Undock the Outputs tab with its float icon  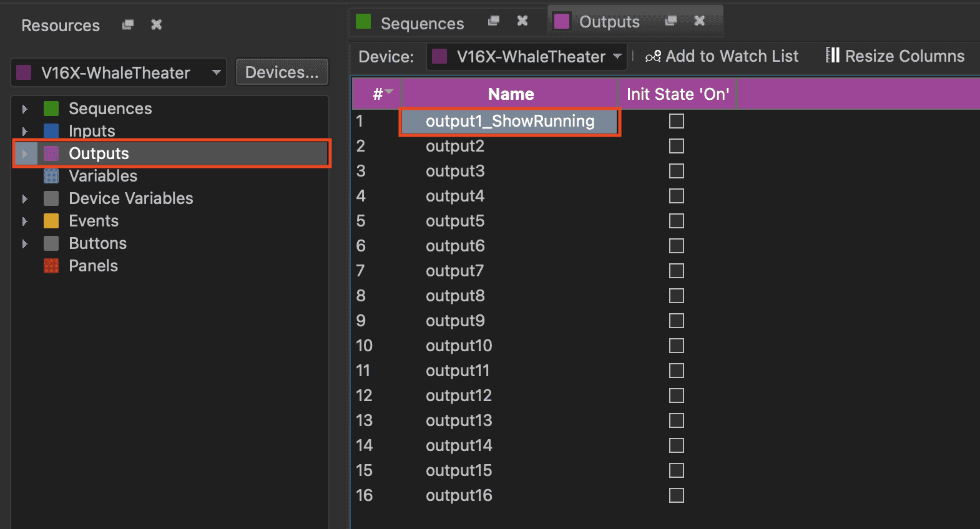pos(671,21)
